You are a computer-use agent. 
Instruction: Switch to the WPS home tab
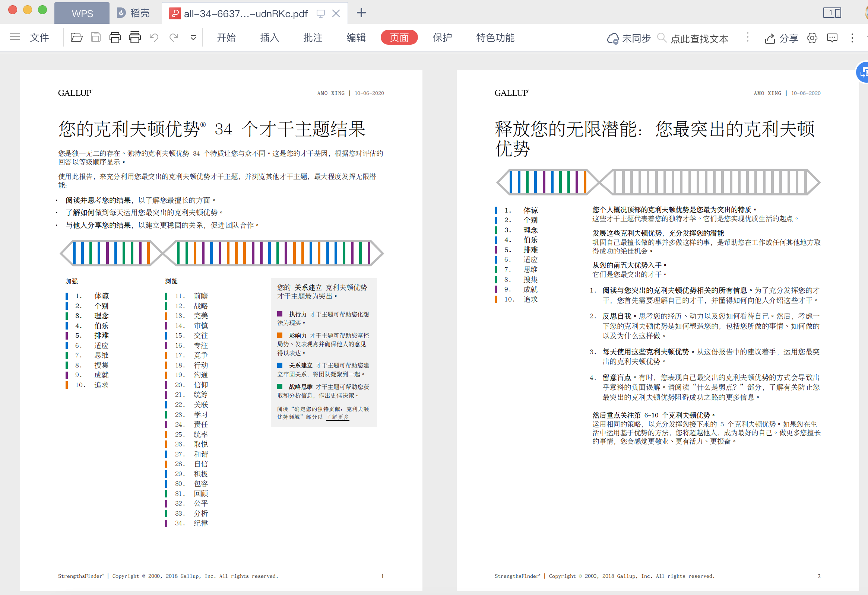pyautogui.click(x=82, y=13)
